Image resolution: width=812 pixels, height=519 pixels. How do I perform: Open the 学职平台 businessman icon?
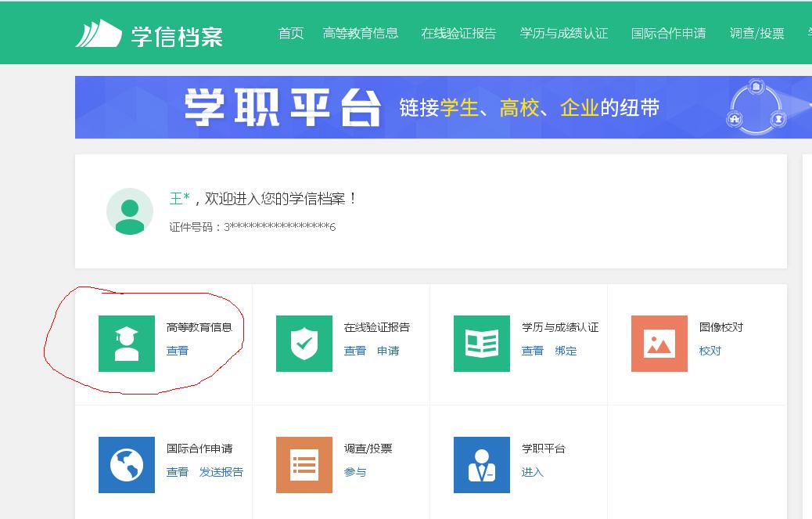482,465
